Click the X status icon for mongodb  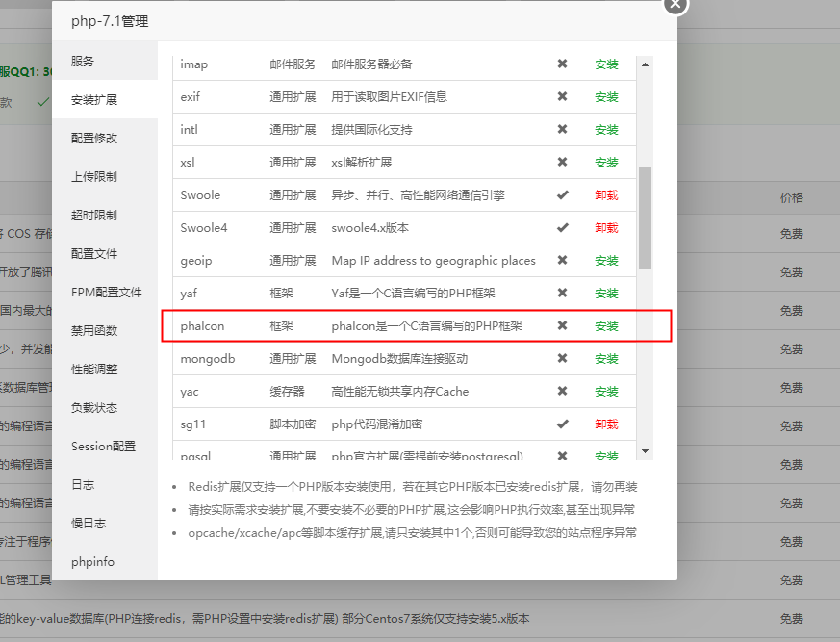coord(562,358)
